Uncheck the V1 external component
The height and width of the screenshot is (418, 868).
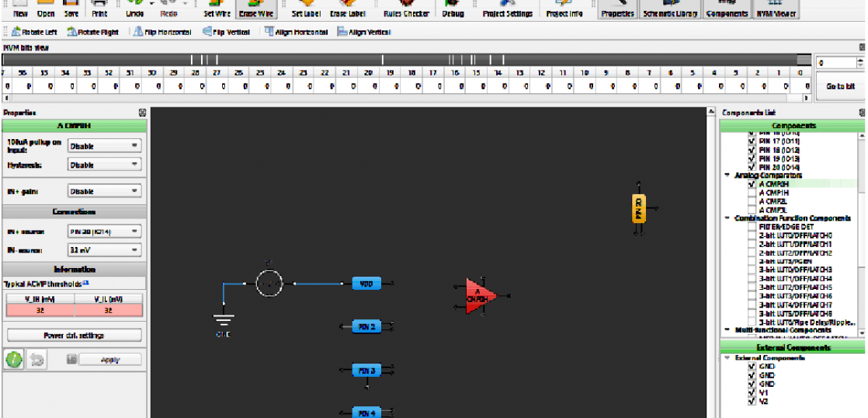(x=752, y=392)
